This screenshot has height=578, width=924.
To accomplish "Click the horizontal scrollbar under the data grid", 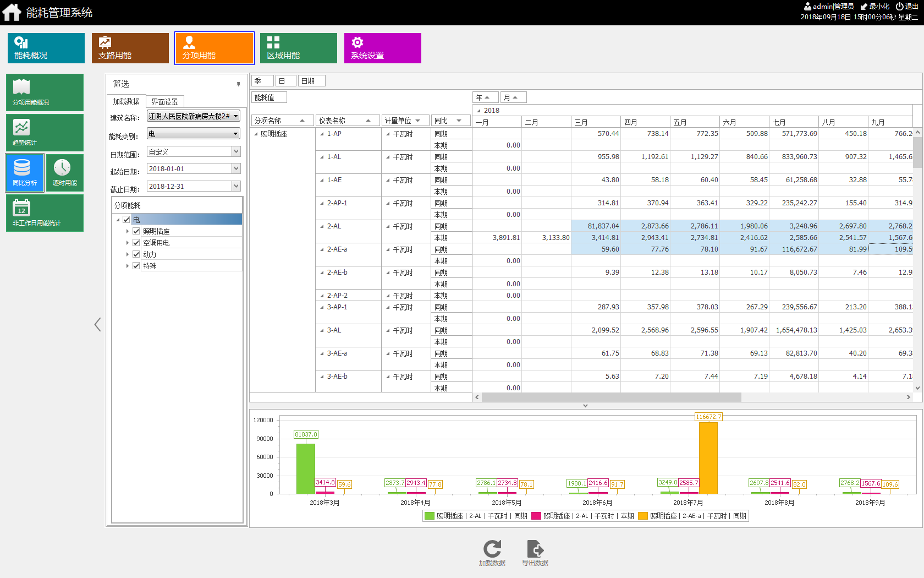I will click(x=610, y=397).
